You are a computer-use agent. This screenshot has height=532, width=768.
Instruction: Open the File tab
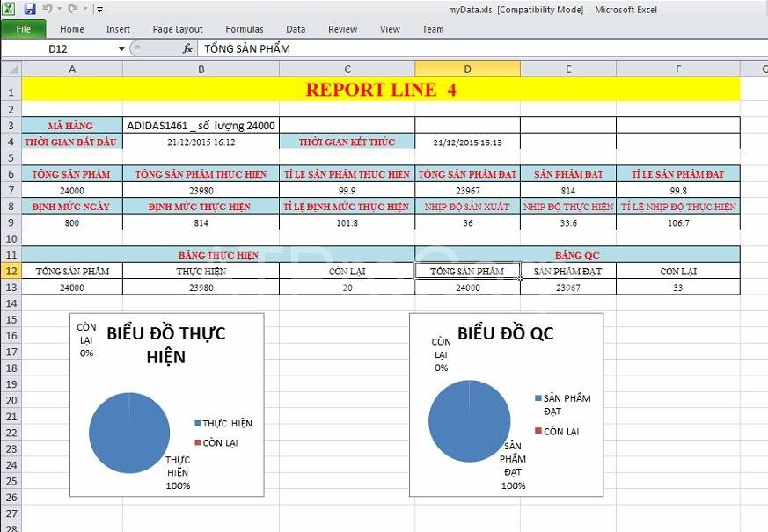23,29
